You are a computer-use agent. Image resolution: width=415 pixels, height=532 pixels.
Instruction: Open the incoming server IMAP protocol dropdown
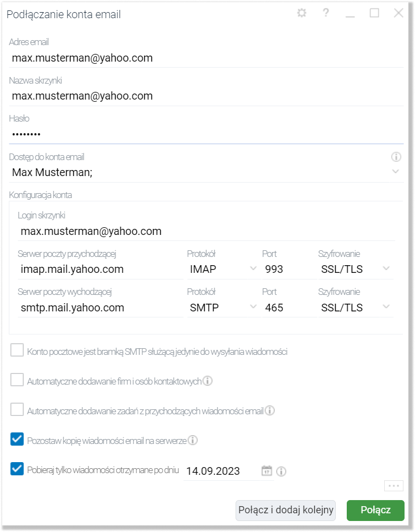pos(253,268)
